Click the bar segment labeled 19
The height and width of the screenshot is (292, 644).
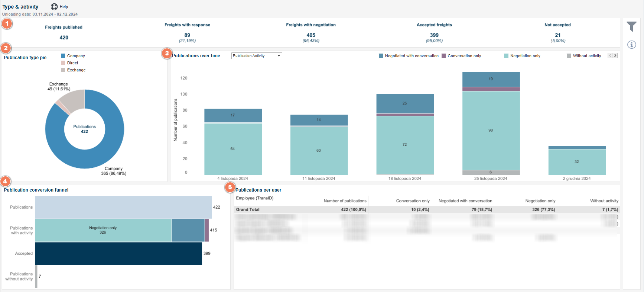[491, 79]
